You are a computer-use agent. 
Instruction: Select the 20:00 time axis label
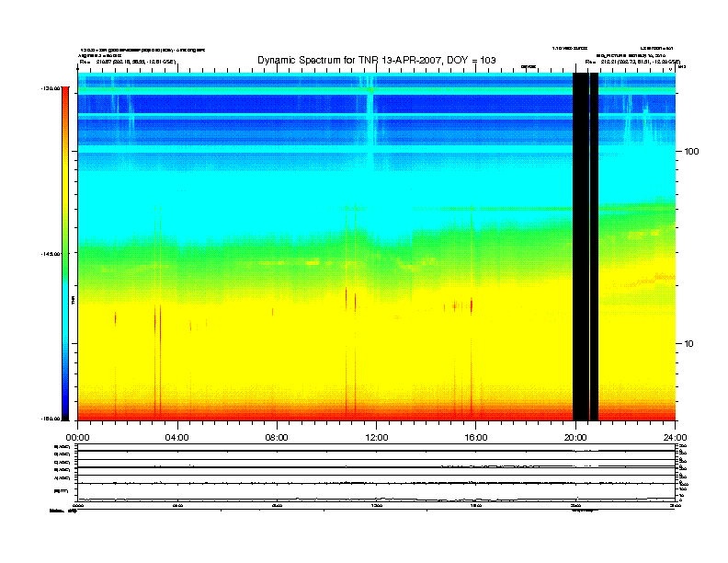[575, 438]
